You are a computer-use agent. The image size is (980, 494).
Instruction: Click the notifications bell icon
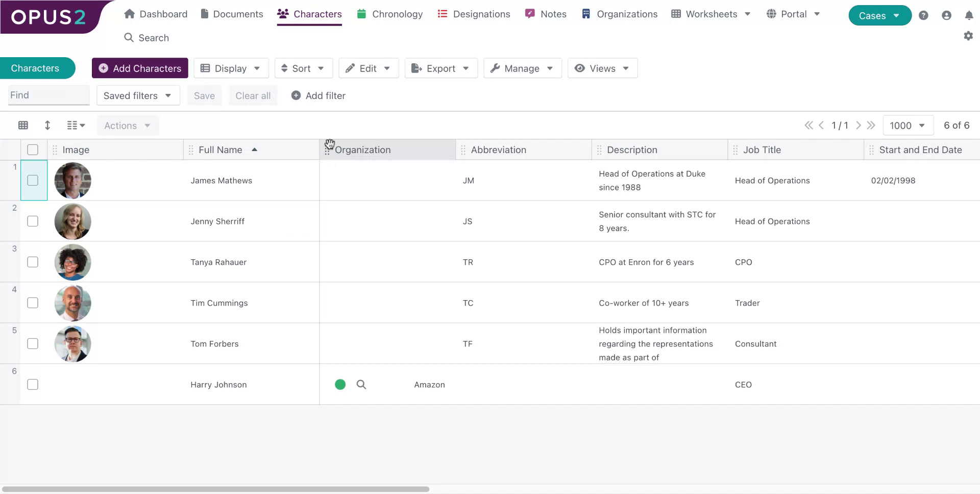[x=969, y=15]
